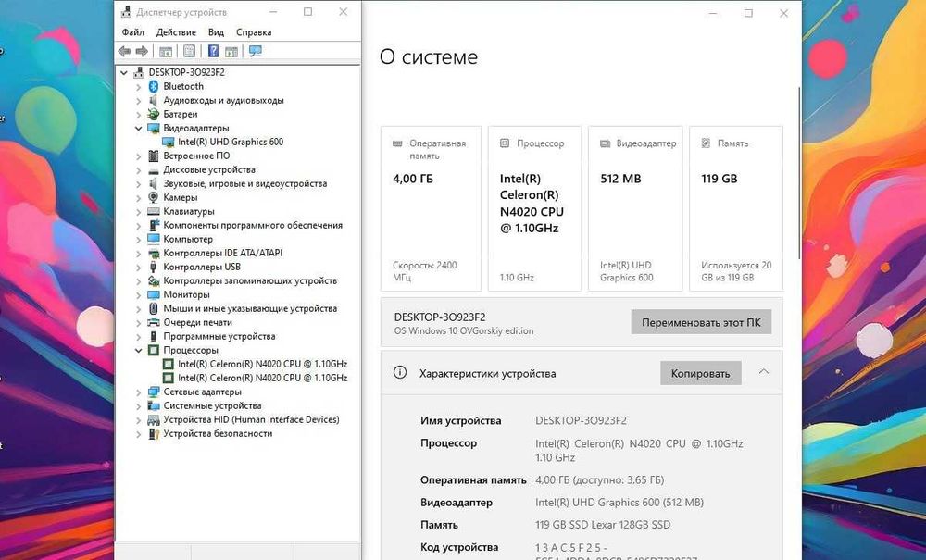
Task: Expand the Аудиовходы и аудиовыходы arrow
Action: pyautogui.click(x=138, y=100)
